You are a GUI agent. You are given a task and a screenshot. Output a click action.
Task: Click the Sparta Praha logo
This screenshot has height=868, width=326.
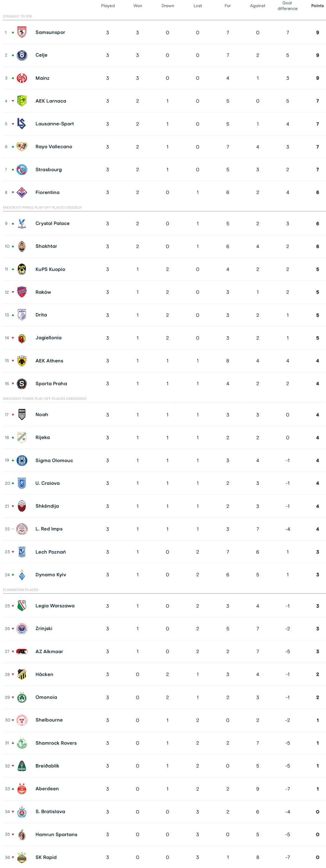click(x=22, y=384)
